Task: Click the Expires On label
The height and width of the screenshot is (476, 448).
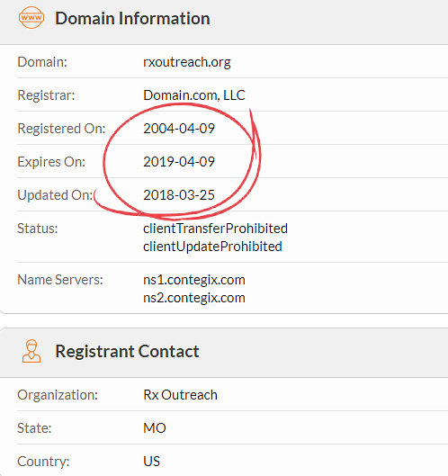Action: click(51, 162)
